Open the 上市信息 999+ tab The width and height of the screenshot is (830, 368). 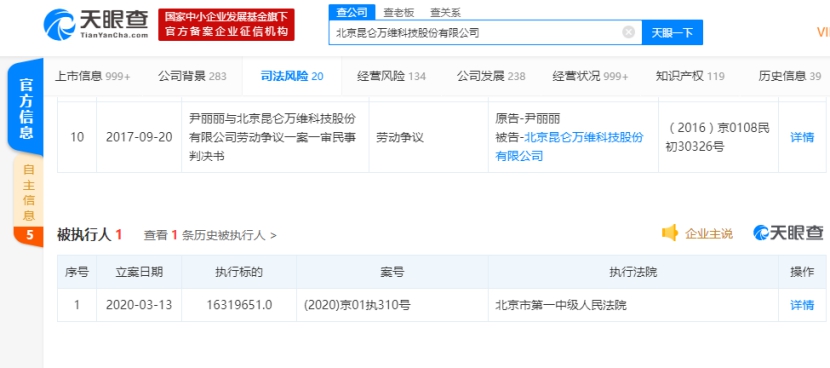[x=93, y=76]
